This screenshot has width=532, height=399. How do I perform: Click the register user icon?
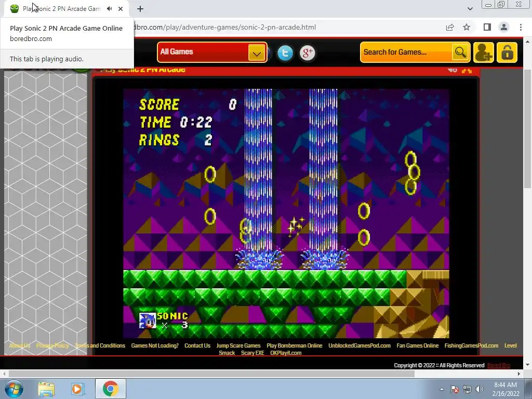pyautogui.click(x=484, y=52)
